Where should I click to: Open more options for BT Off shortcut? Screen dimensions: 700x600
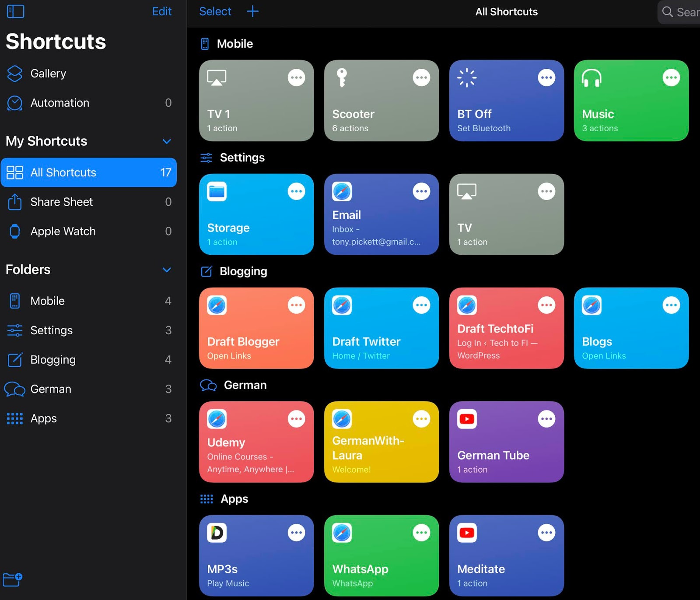pyautogui.click(x=546, y=78)
